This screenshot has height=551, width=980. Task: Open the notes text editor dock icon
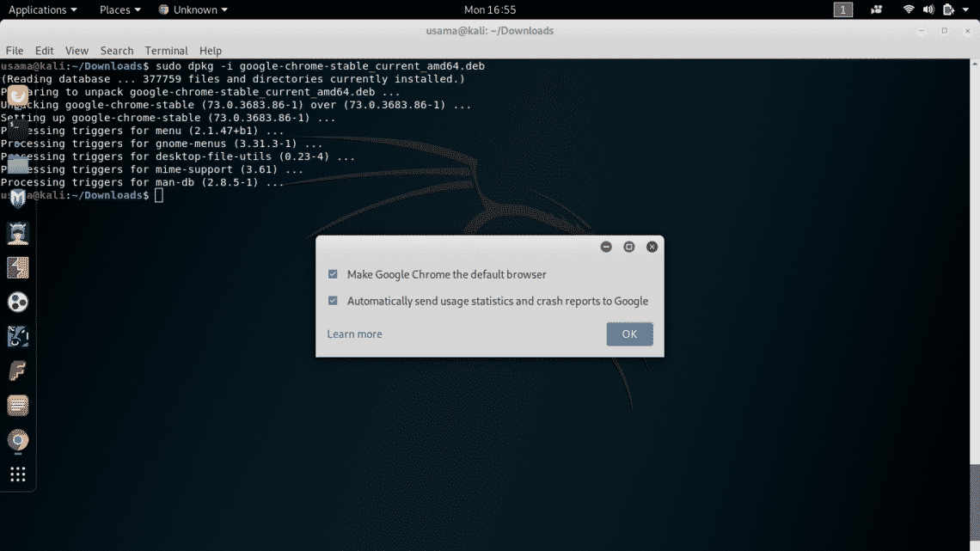coord(17,406)
